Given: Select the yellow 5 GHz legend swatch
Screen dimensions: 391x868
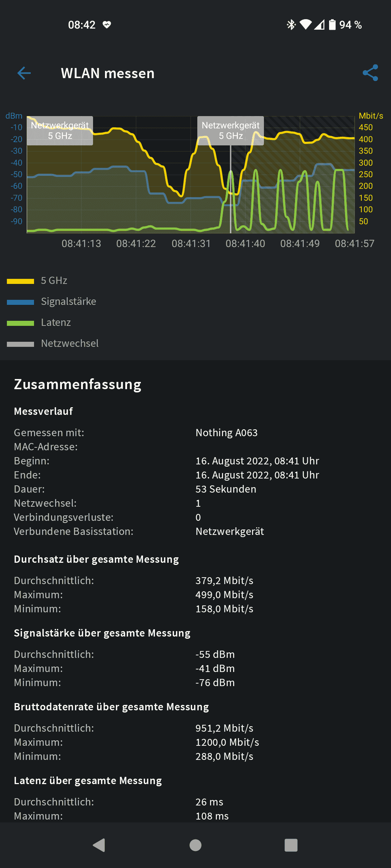Looking at the screenshot, I should click(x=20, y=281).
